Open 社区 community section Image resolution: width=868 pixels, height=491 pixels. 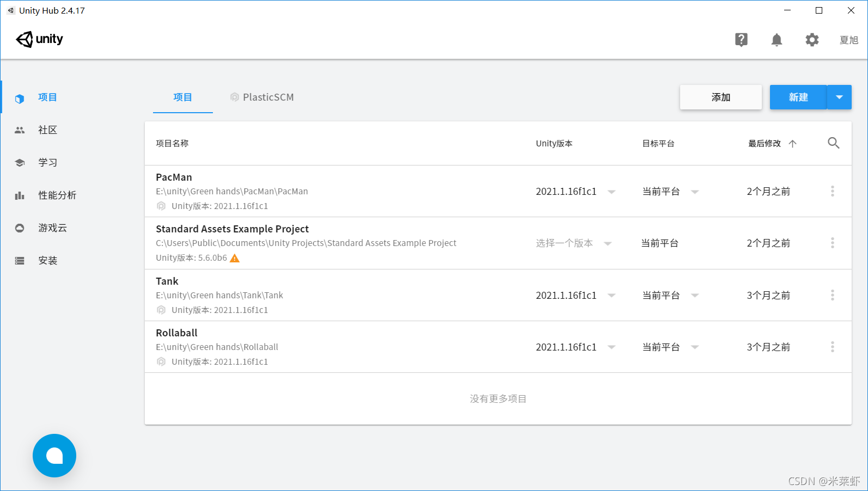(x=47, y=130)
